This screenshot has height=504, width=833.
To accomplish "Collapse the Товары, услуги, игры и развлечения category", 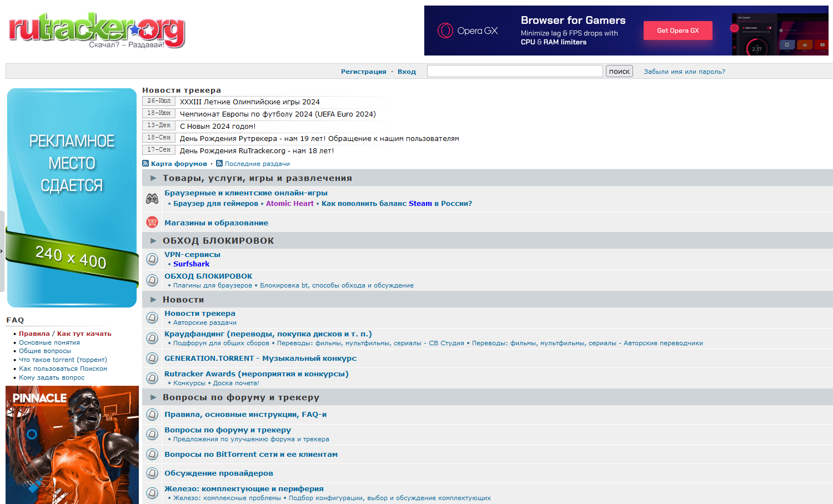I will (153, 178).
